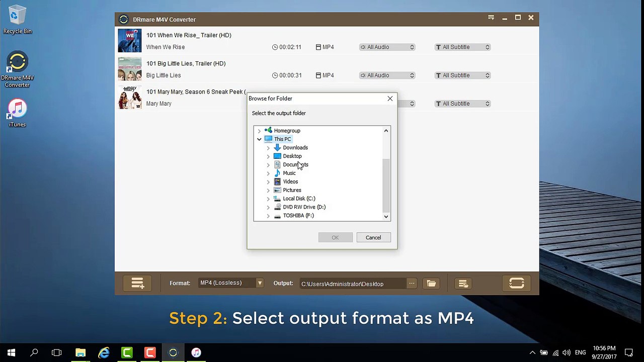Viewport: 644px width, 362px height.
Task: Click the When We Rise thumbnail
Action: pos(130,41)
